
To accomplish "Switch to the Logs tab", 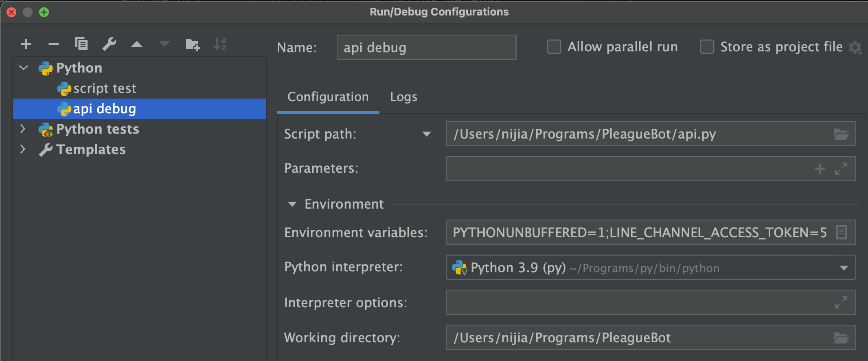I will 403,97.
